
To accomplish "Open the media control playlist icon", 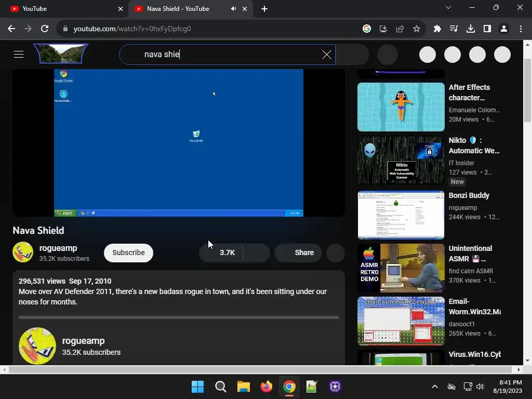I will point(454,29).
